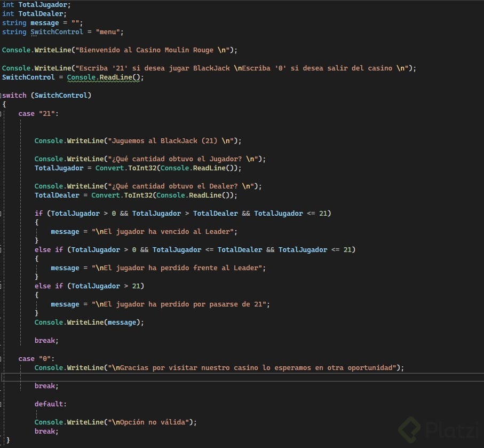484x448 pixels.
Task: Collapse the first if (TotalJugador > 0) block
Action: tap(1, 213)
